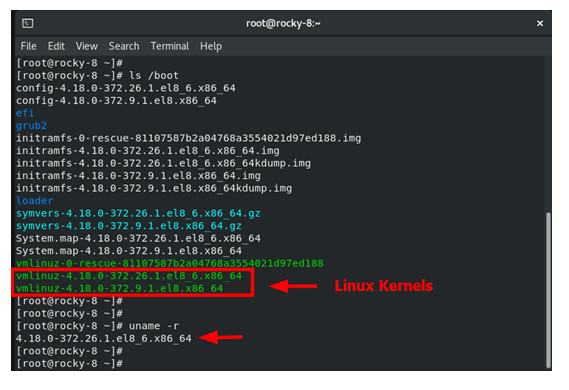Click the window title root@rocky-8:~

coord(283,24)
